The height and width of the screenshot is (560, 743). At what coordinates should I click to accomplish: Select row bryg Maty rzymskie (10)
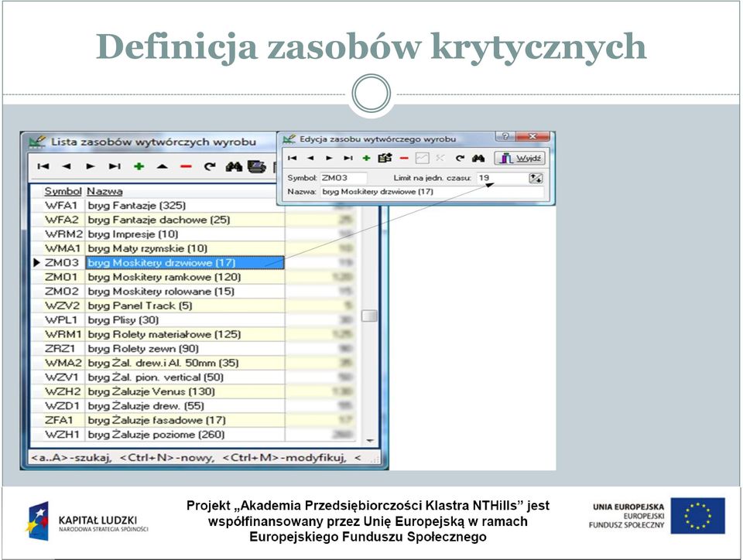193,248
